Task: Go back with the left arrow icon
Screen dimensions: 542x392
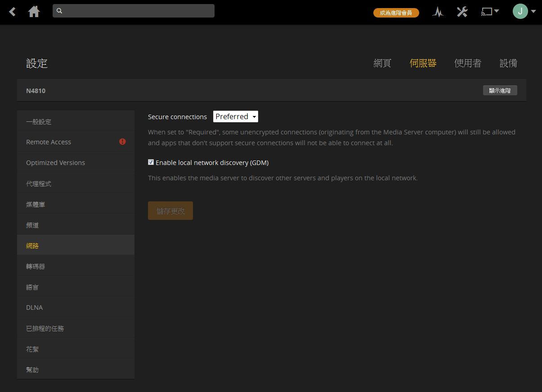Action: pos(13,12)
